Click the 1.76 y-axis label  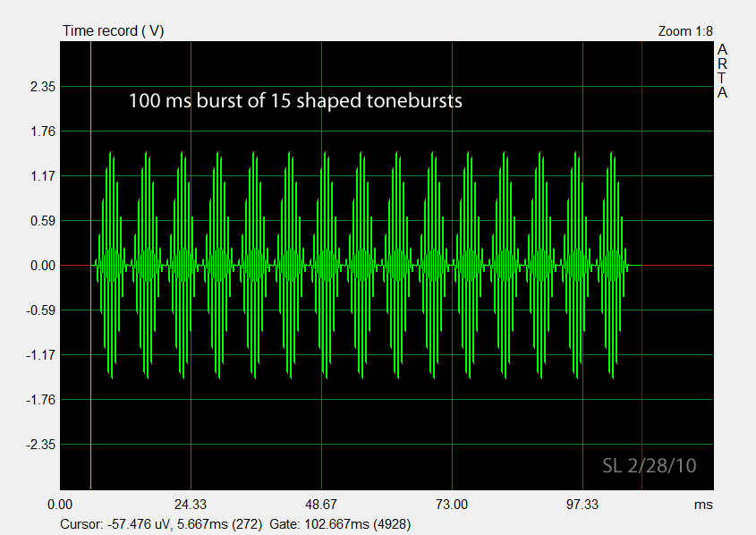pyautogui.click(x=43, y=132)
